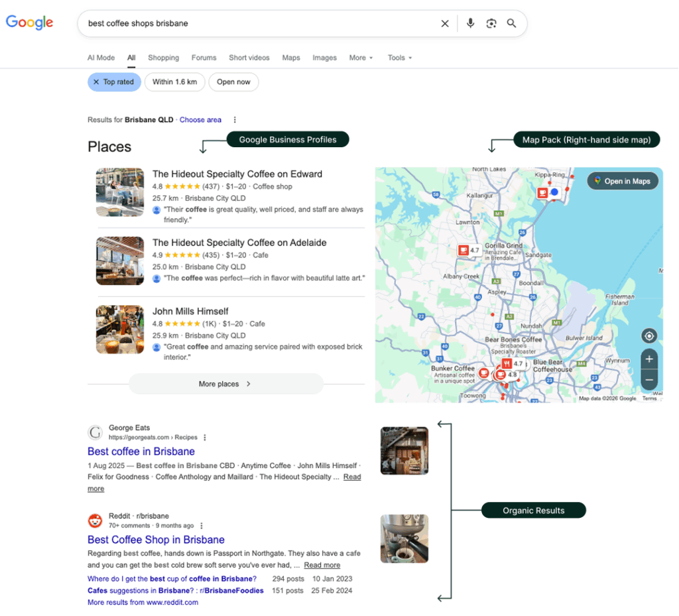
Task: Open the Images tab
Action: pos(324,58)
